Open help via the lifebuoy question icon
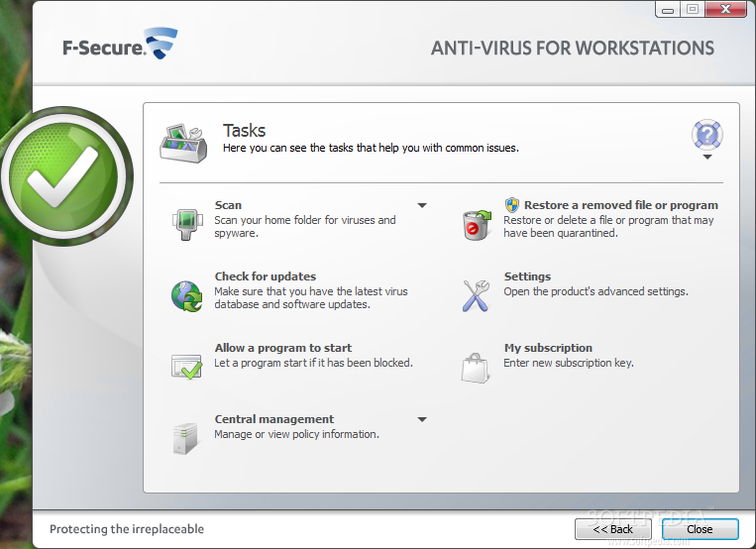Screen dimensions: 756x549 [706, 135]
